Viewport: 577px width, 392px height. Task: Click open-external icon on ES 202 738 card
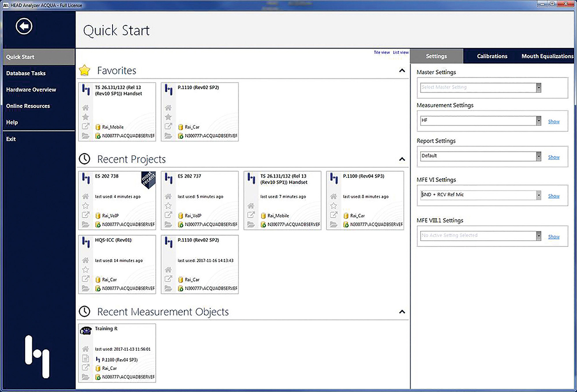(x=86, y=215)
